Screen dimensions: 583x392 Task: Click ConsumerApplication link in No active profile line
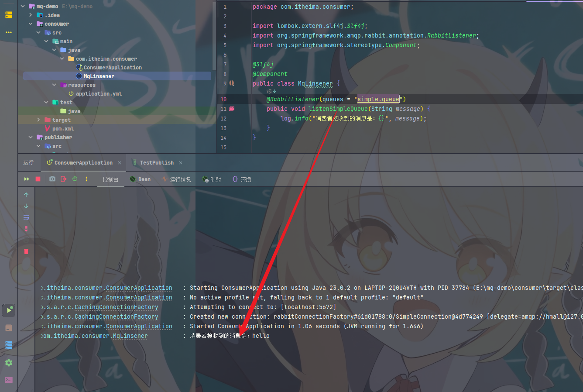139,298
